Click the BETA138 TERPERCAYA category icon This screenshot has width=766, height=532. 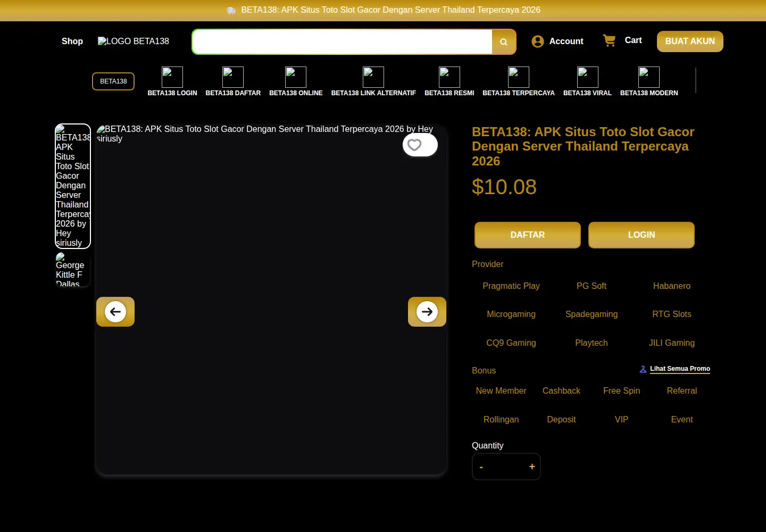tap(519, 77)
